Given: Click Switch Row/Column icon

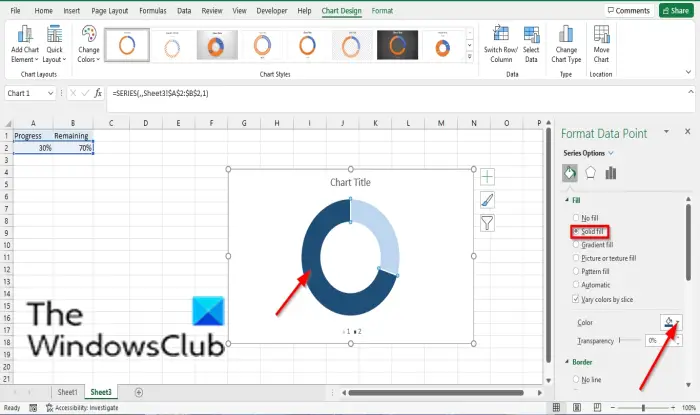Looking at the screenshot, I should [500, 34].
